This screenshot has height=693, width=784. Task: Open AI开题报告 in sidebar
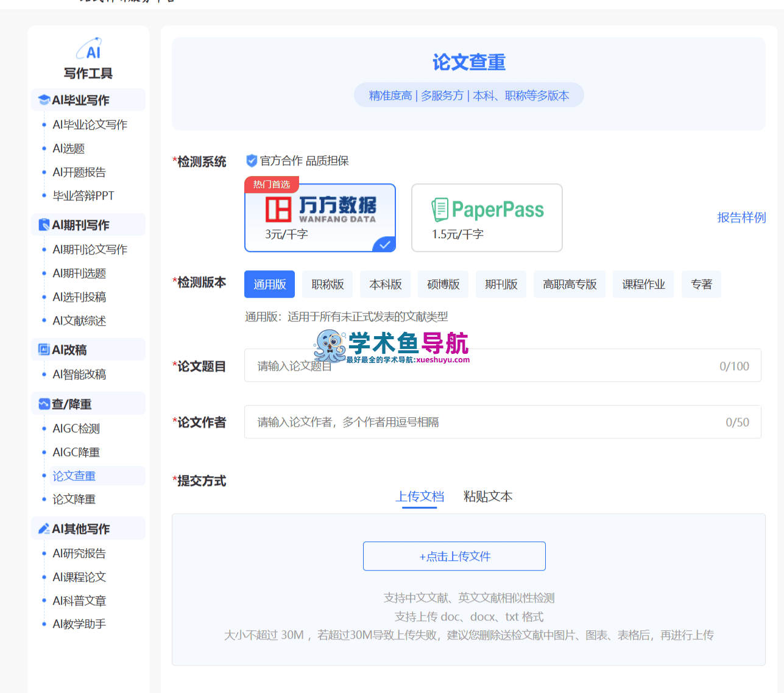[79, 172]
